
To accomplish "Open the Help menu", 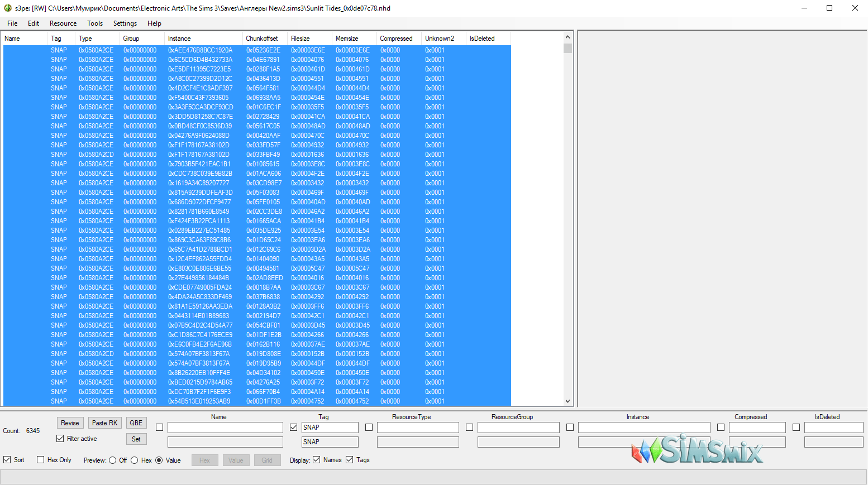I will click(154, 23).
